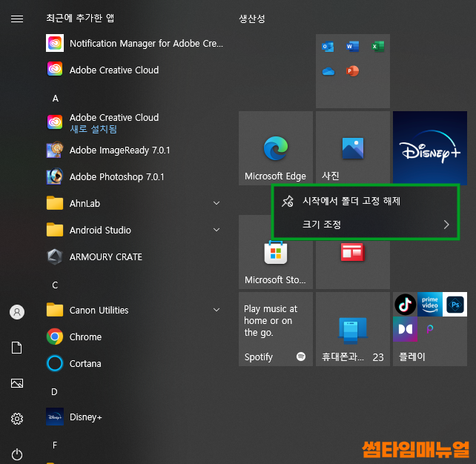Click the letter C section header
The width and height of the screenshot is (476, 464).
point(55,285)
